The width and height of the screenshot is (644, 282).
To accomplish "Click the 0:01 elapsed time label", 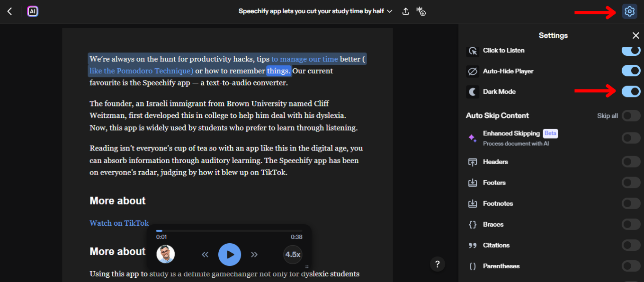I will 161,237.
